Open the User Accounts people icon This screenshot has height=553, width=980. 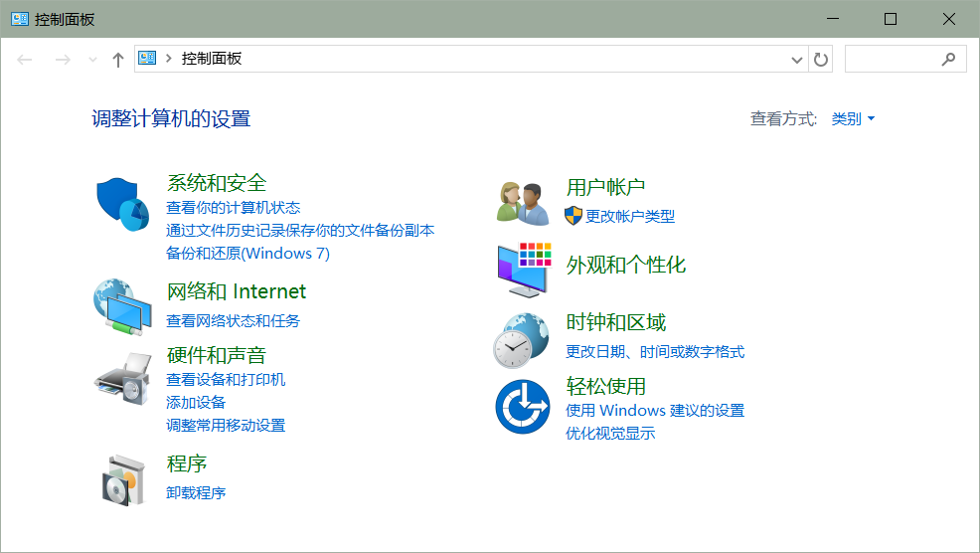523,203
